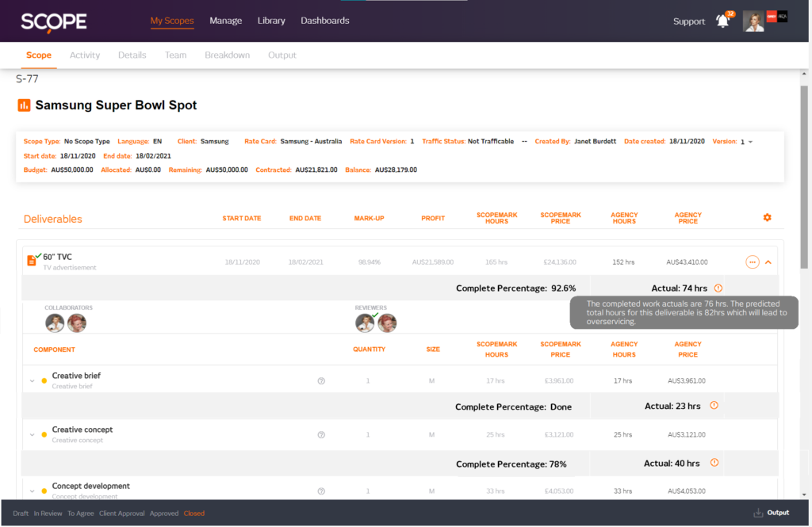Click the vertical scrollbar thumb
This screenshot has height=527, width=812.
click(x=804, y=177)
